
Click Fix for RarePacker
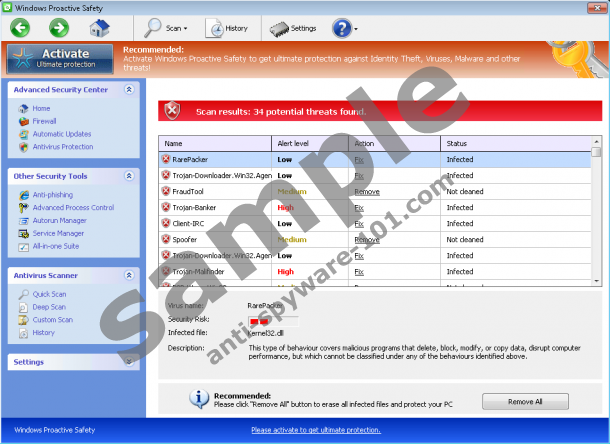[359, 160]
